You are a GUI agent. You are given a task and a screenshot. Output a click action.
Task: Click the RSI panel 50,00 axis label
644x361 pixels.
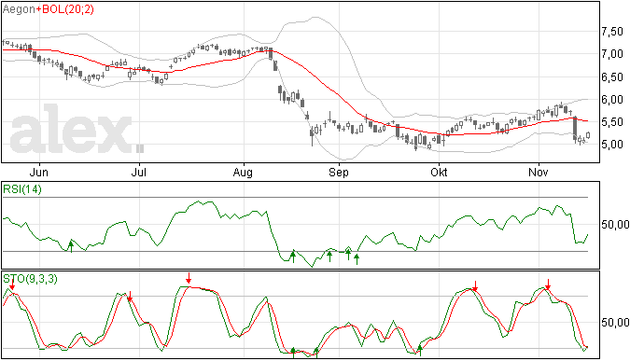coord(615,225)
